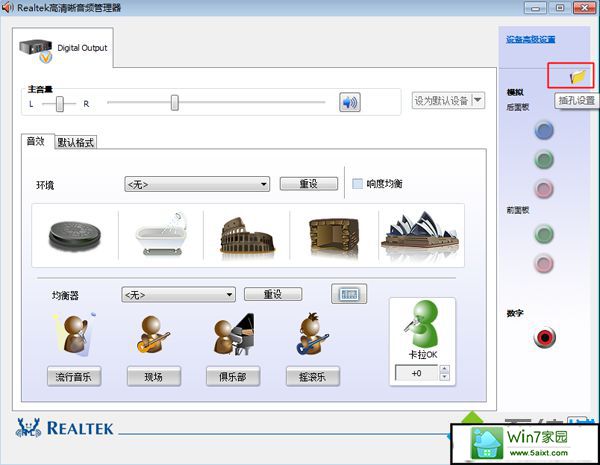Choose the 摇滚乐 preset button
The image size is (600, 465).
(x=313, y=377)
